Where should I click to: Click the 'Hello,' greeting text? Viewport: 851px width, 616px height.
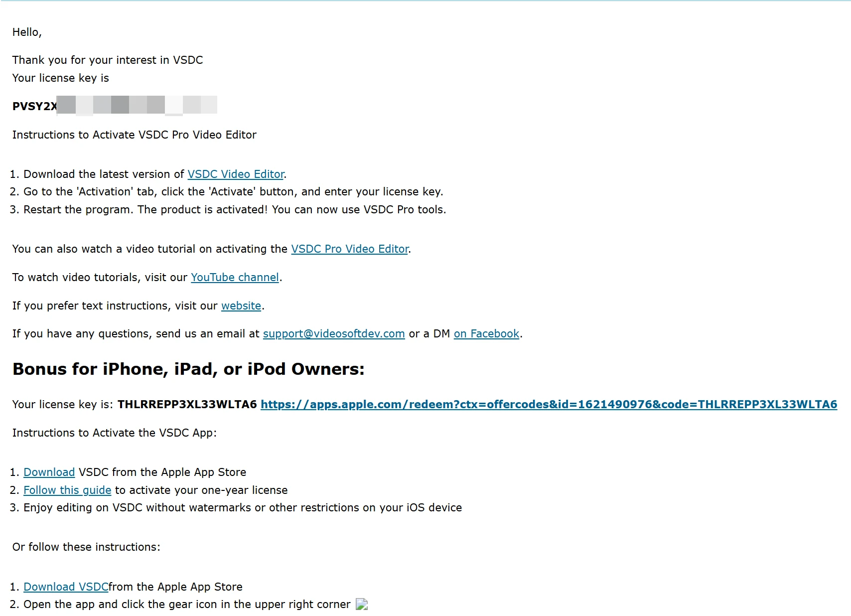tap(27, 32)
